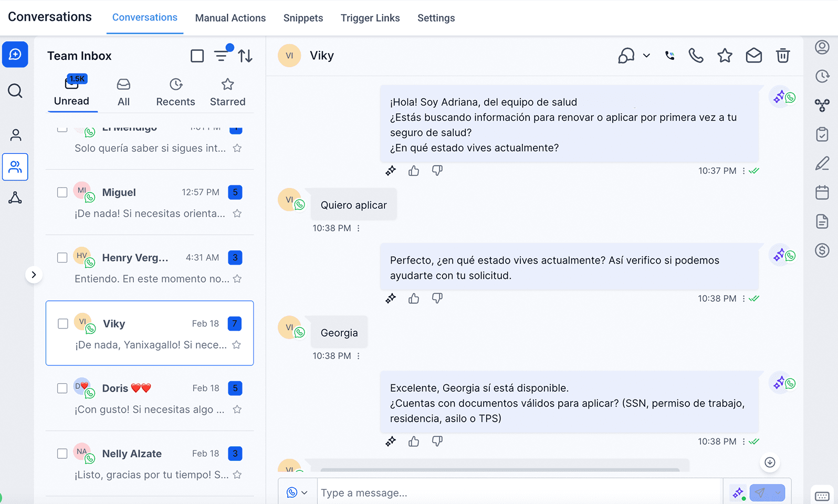Tick the checkbox beside Doris conversation
This screenshot has width=838, height=504.
pyautogui.click(x=62, y=388)
